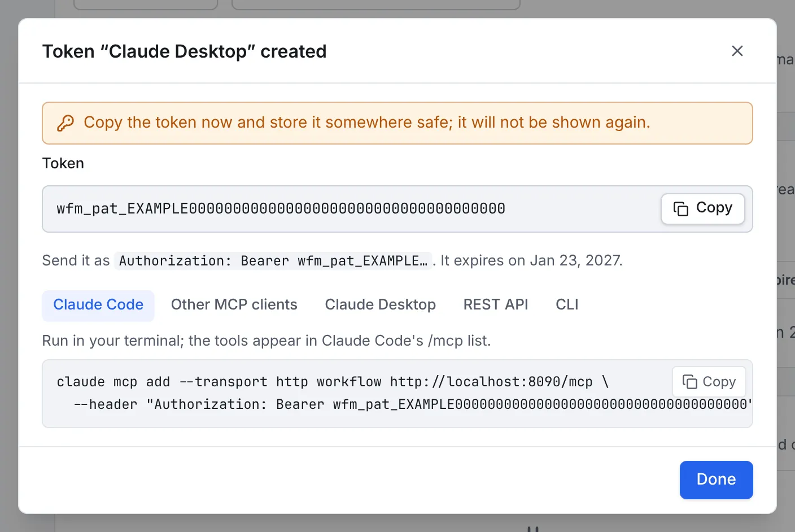Click the Done button

[716, 479]
